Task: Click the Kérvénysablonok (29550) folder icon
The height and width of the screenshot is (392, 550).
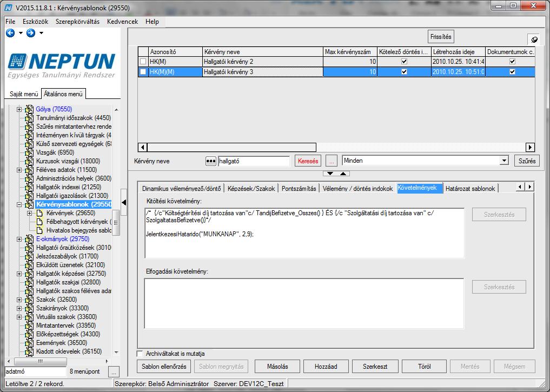Action: (29, 204)
